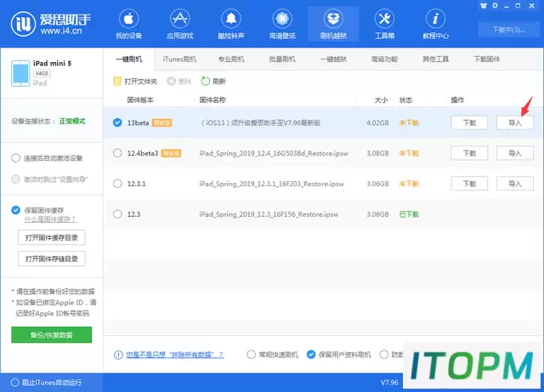Select 保留用户资料刷机 flash mode

311,355
